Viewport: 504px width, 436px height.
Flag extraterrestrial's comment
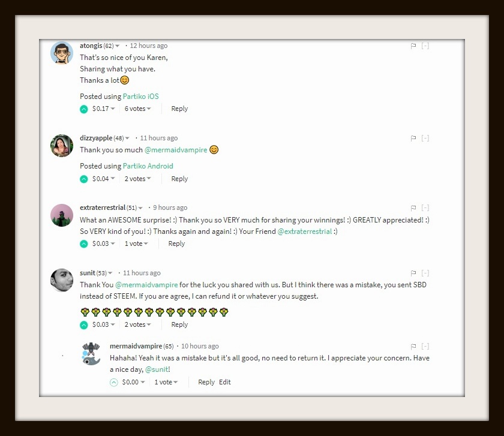pyautogui.click(x=413, y=208)
